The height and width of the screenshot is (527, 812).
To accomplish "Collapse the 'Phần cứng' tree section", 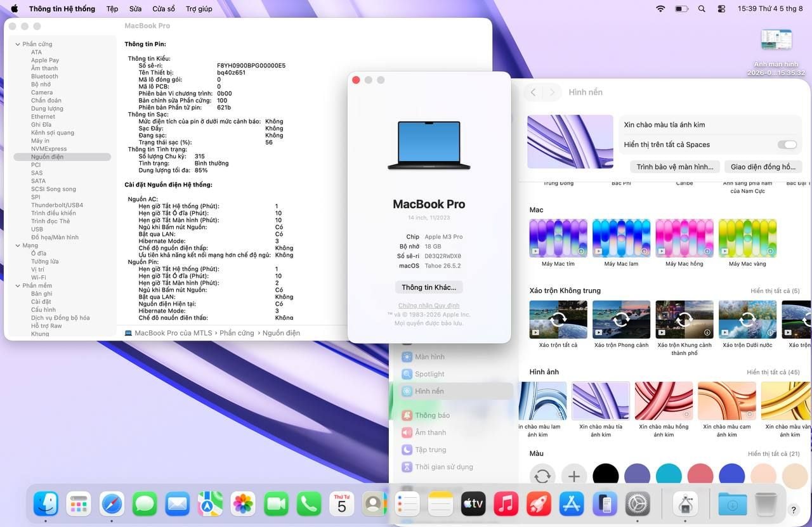I will point(18,44).
